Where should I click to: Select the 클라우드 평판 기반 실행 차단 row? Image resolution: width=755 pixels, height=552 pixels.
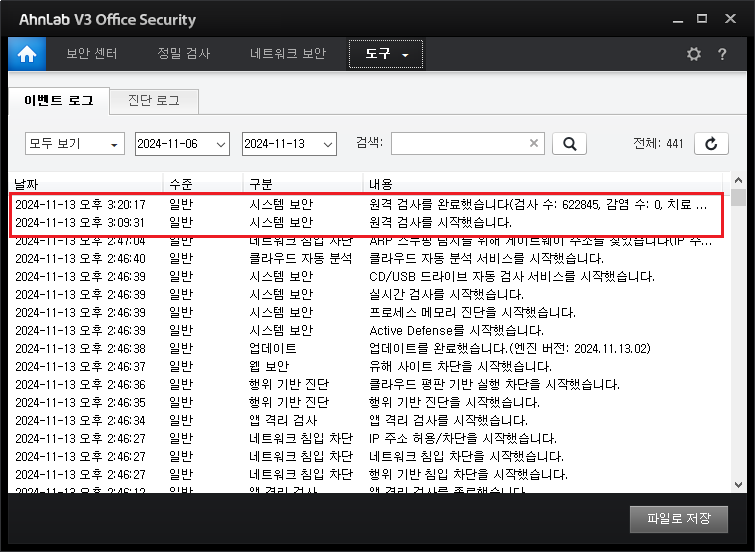366,384
